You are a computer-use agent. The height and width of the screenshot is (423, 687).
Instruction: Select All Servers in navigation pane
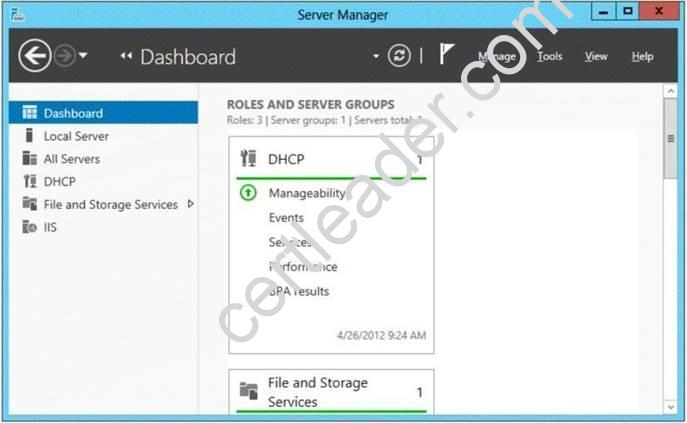[x=71, y=159]
